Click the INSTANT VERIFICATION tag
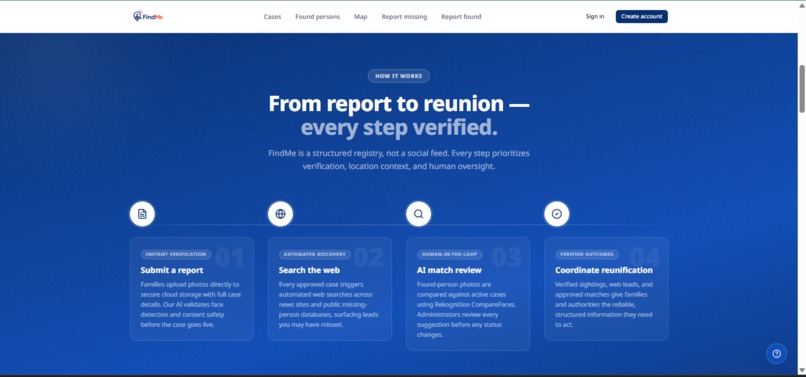This screenshot has width=806, height=377. click(x=176, y=254)
